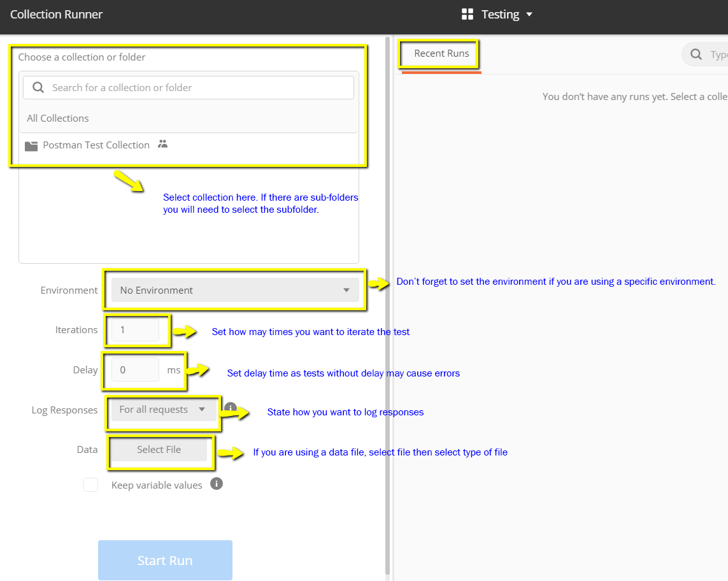Click the Select File data button
728x581 pixels.
click(x=159, y=450)
